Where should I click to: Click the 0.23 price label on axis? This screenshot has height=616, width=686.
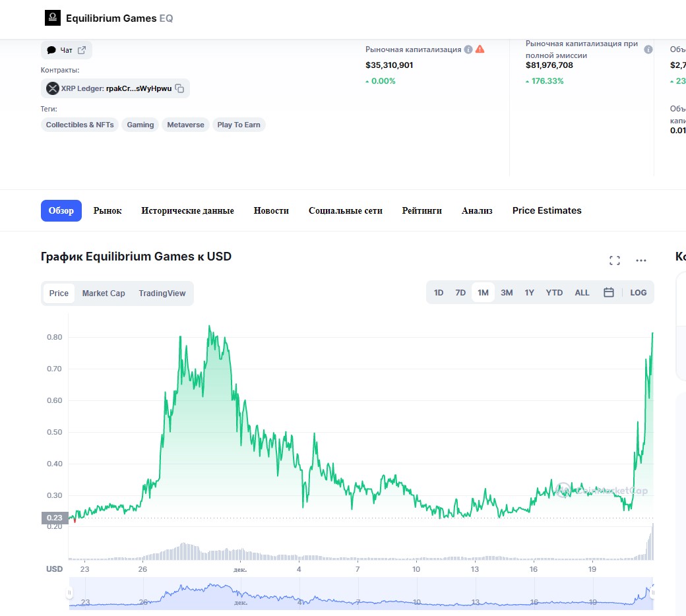point(55,518)
